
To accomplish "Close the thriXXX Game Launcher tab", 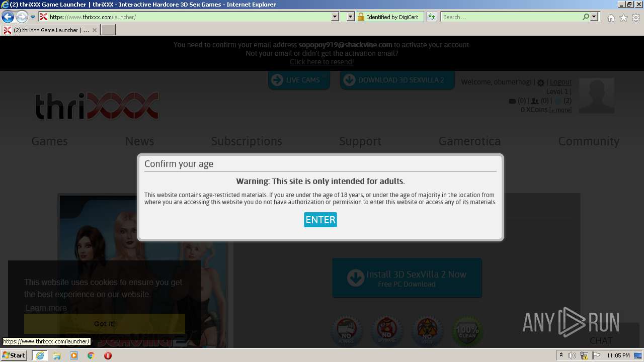I will point(94,30).
